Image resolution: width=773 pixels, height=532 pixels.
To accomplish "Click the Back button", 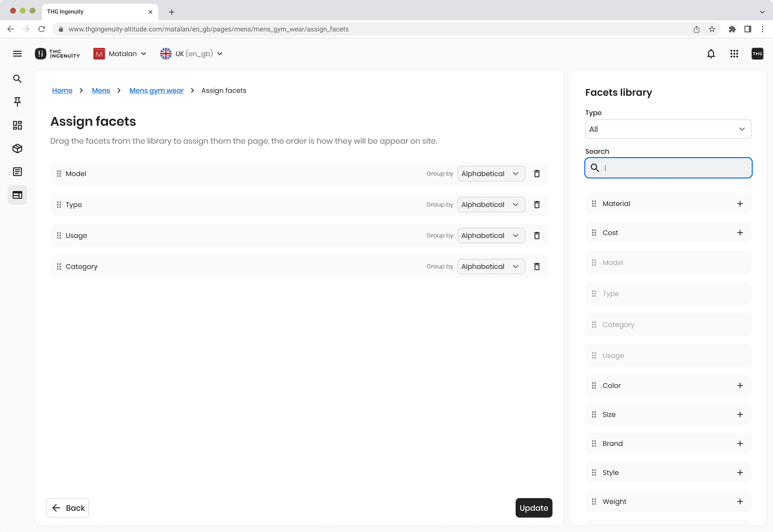I will coord(68,508).
